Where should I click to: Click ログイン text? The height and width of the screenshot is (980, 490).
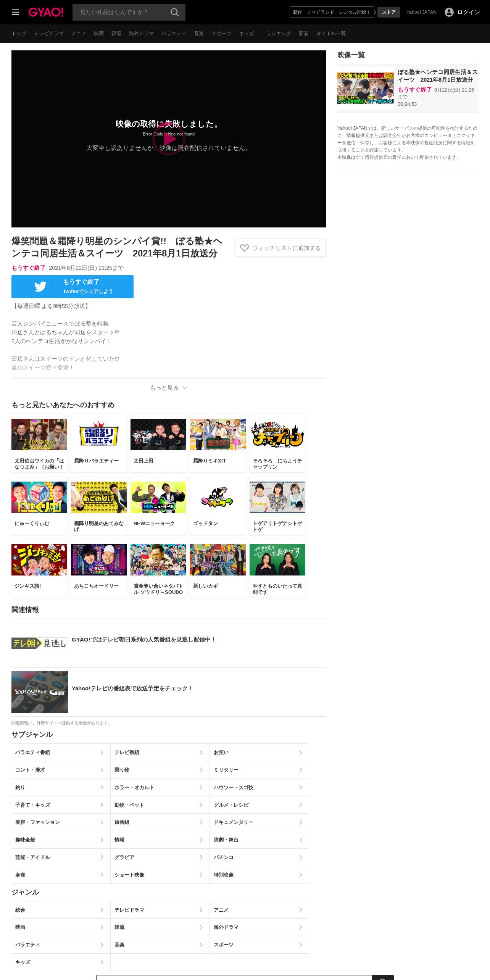coord(469,12)
